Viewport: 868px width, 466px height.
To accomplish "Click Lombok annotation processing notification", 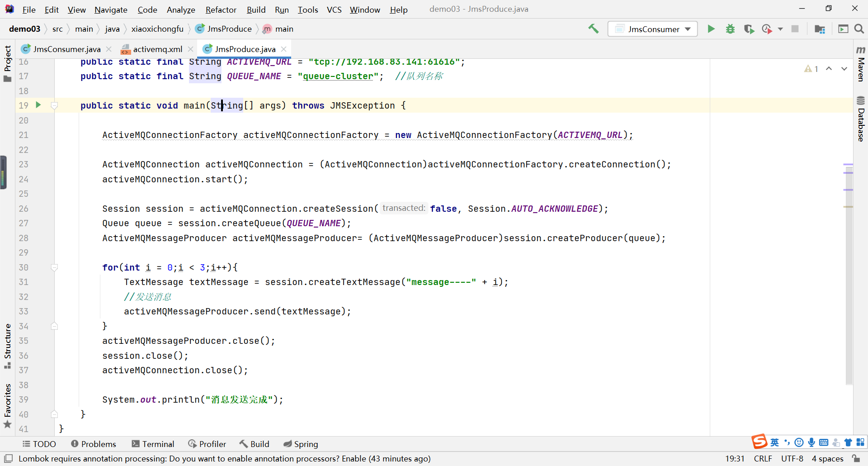I will (224, 459).
